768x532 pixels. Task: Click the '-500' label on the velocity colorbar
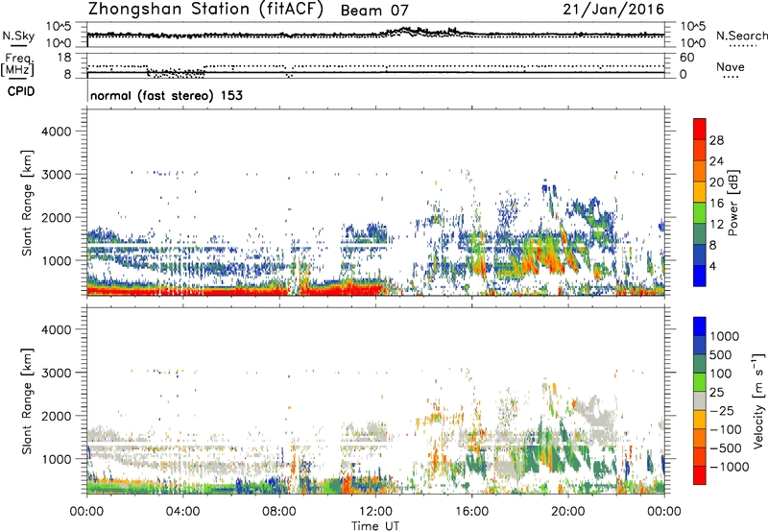coord(726,448)
